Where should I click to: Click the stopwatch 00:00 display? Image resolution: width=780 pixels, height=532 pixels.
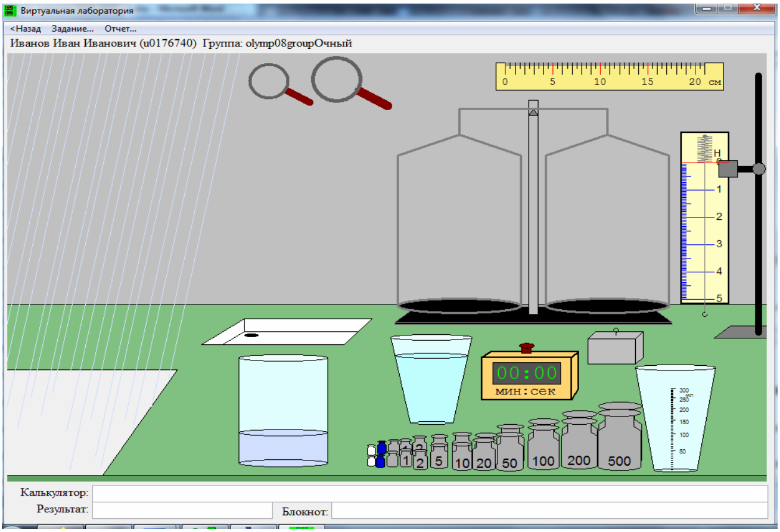point(526,373)
